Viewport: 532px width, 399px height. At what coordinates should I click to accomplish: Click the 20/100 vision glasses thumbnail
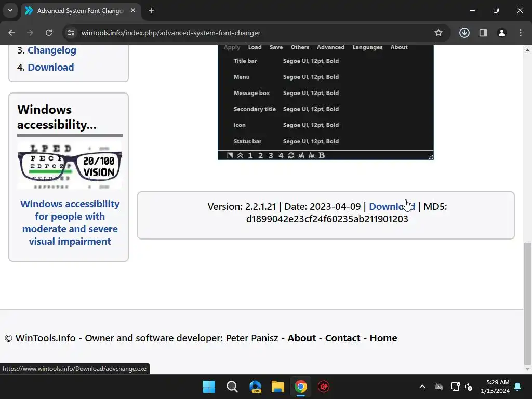(x=70, y=166)
